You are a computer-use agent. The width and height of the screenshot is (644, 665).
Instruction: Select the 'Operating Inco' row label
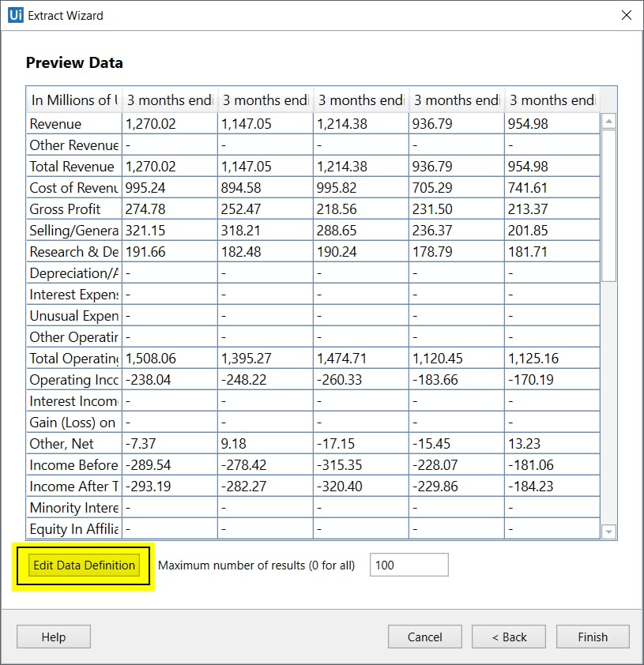tap(74, 379)
